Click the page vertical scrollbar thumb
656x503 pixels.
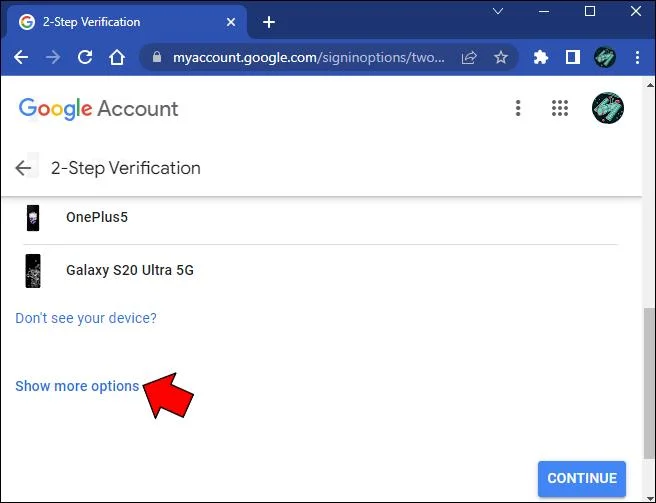tap(650, 383)
